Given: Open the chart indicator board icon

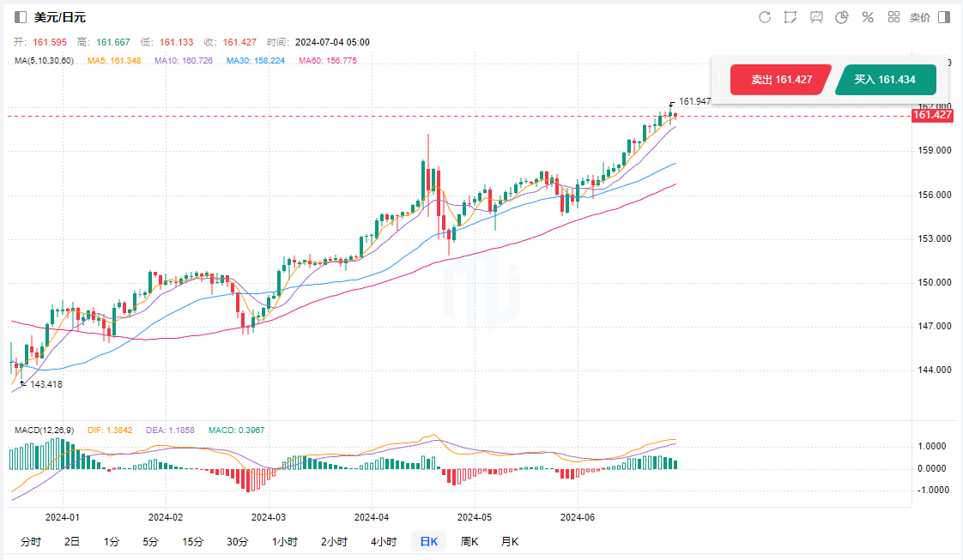Looking at the screenshot, I should [x=816, y=17].
